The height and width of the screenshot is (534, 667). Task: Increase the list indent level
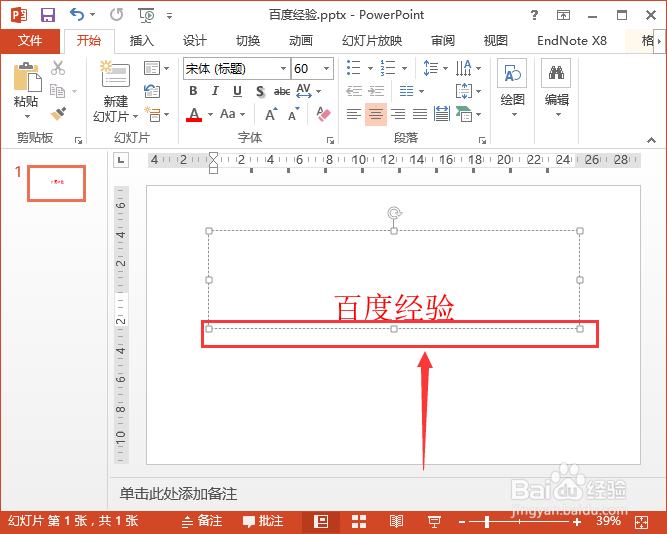pos(376,91)
